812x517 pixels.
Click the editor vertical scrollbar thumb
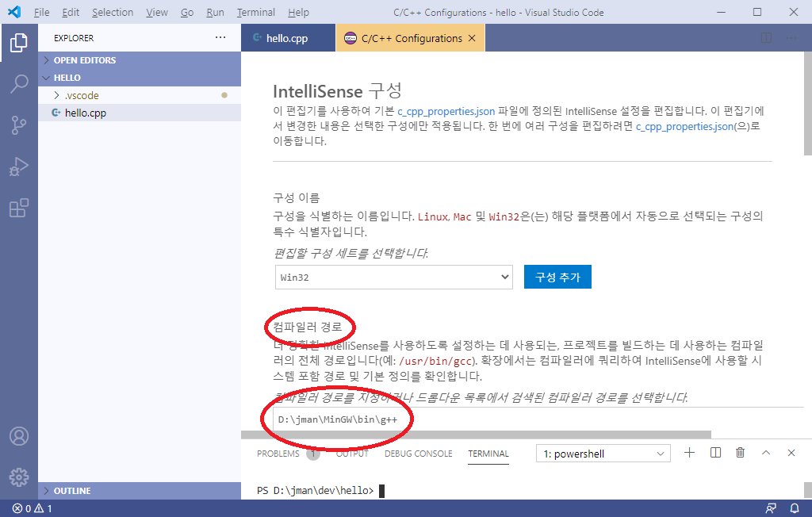(808, 102)
